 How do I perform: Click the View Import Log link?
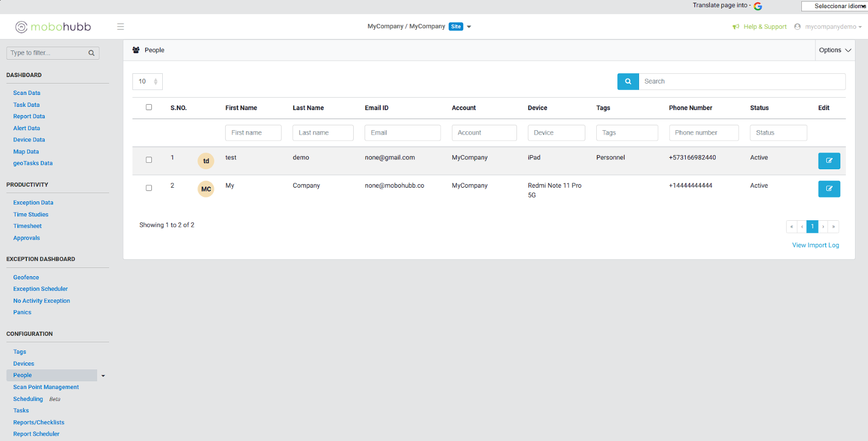point(815,245)
